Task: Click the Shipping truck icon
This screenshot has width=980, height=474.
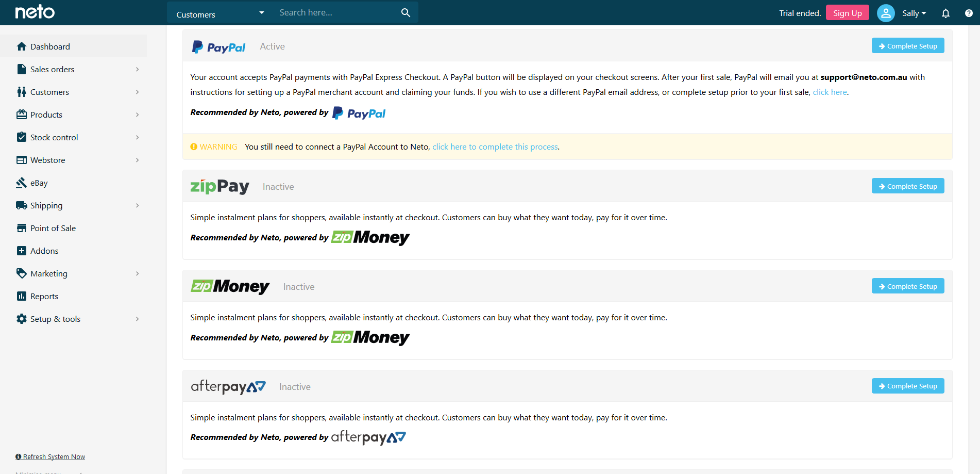Action: [22, 205]
